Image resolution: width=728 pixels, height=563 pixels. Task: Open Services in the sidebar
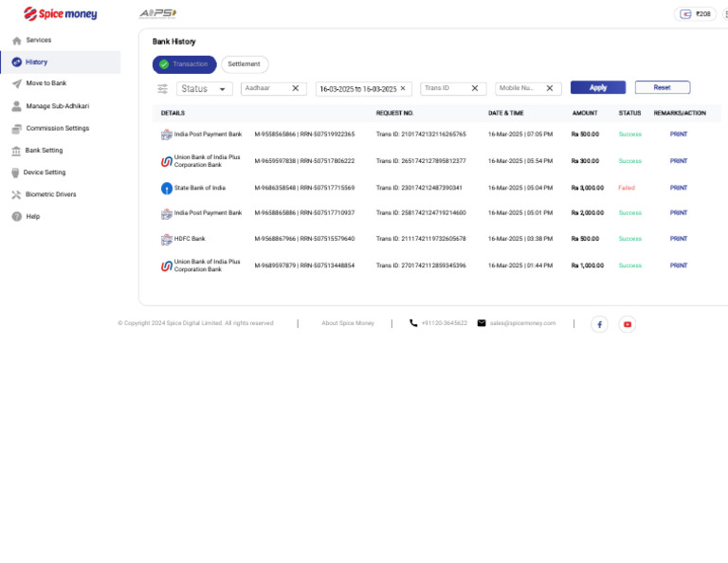click(39, 40)
